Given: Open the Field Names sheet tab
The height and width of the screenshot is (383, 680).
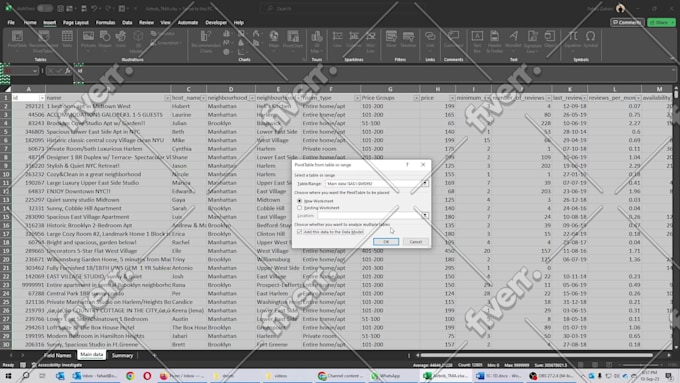Looking at the screenshot, I should click(x=57, y=355).
